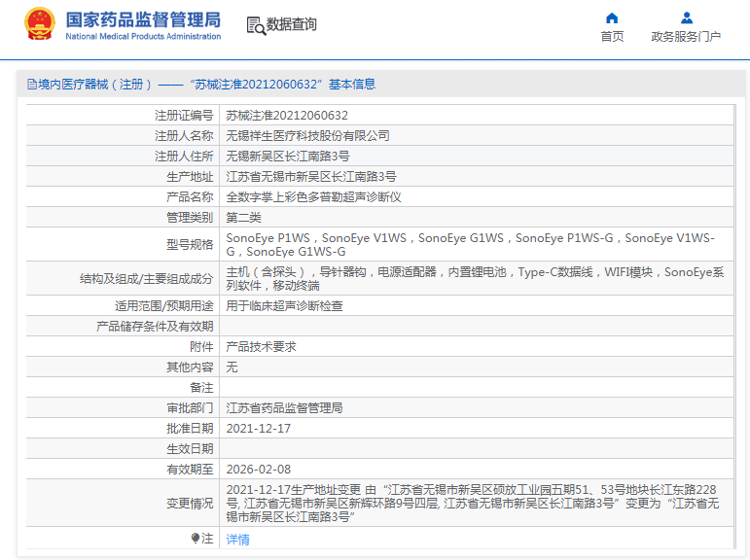Select registration number 苏械注准20212060632 value
The image size is (750, 560).
[287, 116]
